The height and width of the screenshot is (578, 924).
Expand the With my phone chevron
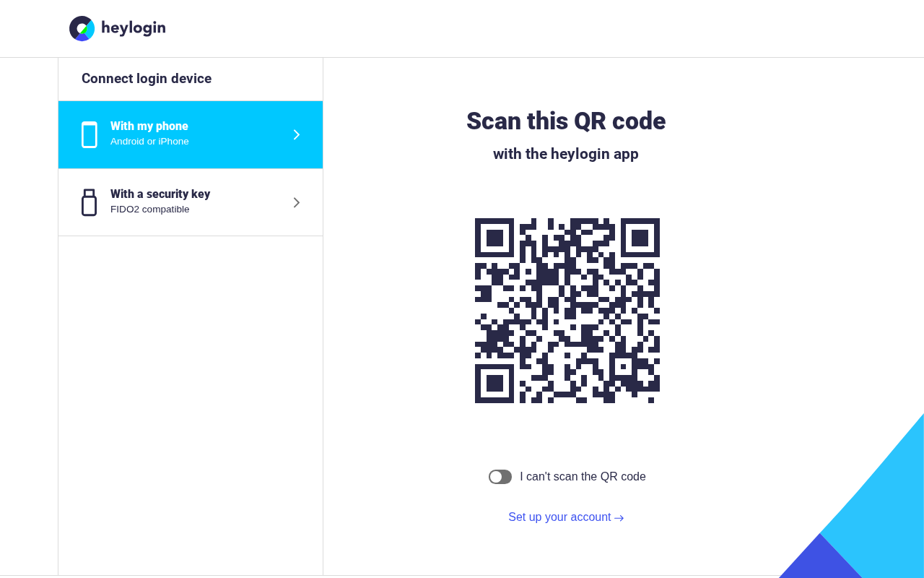(x=296, y=134)
